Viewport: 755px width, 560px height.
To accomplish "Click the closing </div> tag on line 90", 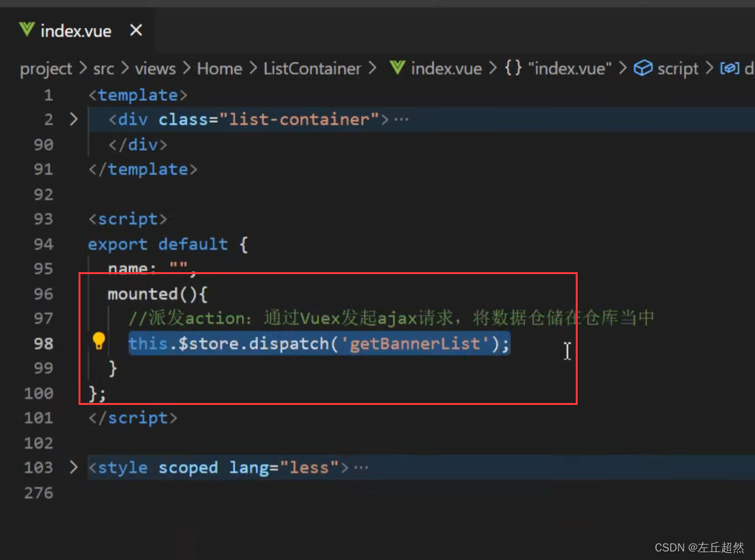I will [137, 145].
